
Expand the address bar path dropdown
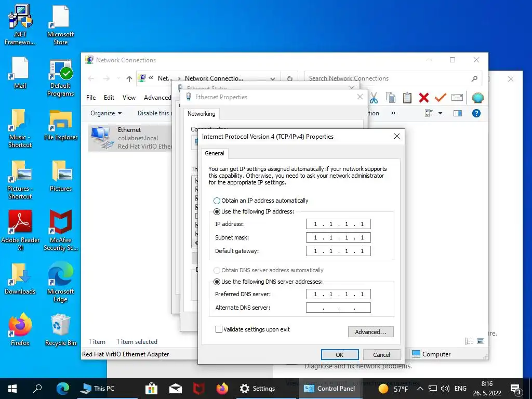(272, 79)
